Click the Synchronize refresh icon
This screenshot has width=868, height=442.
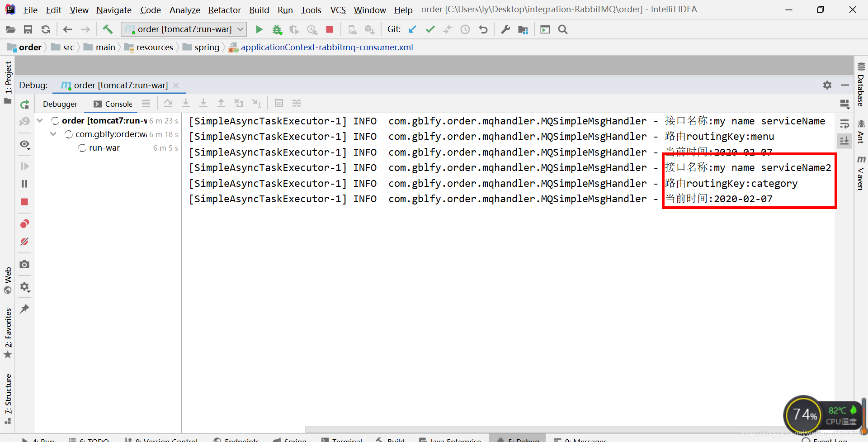click(46, 29)
